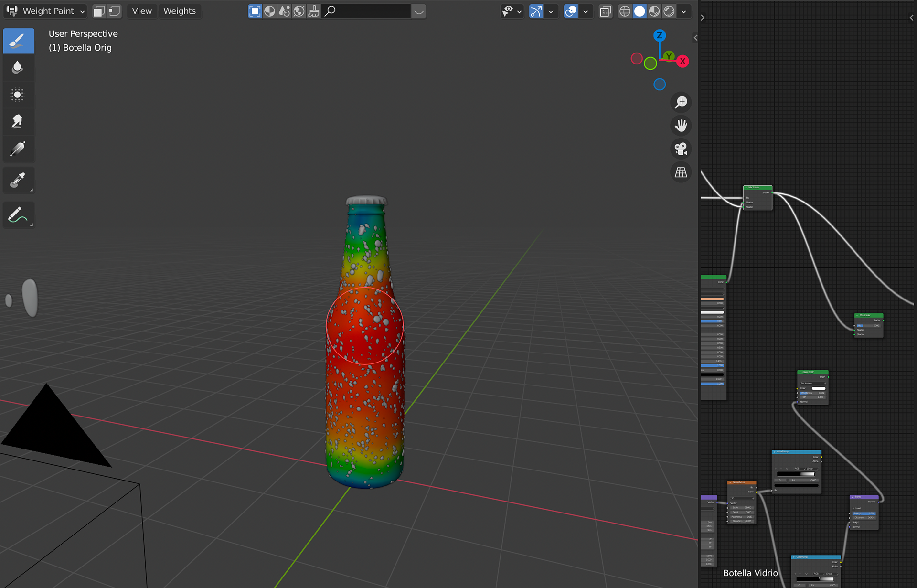917x588 pixels.
Task: Click the material droplets filter icon
Action: 284,11
